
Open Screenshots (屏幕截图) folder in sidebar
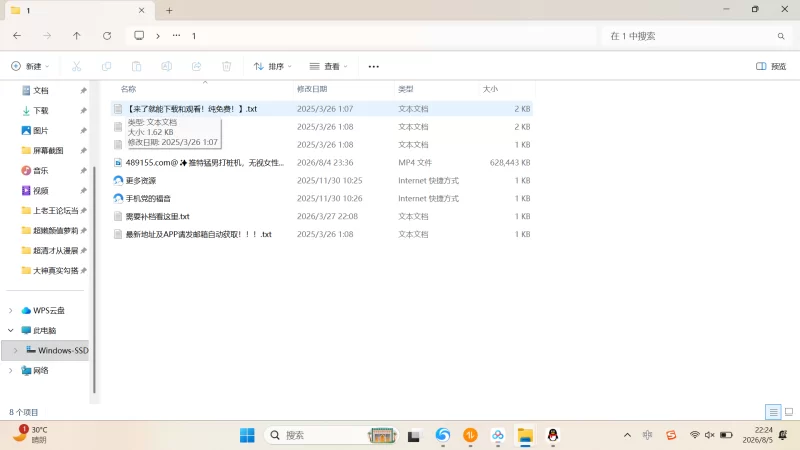click(x=48, y=151)
